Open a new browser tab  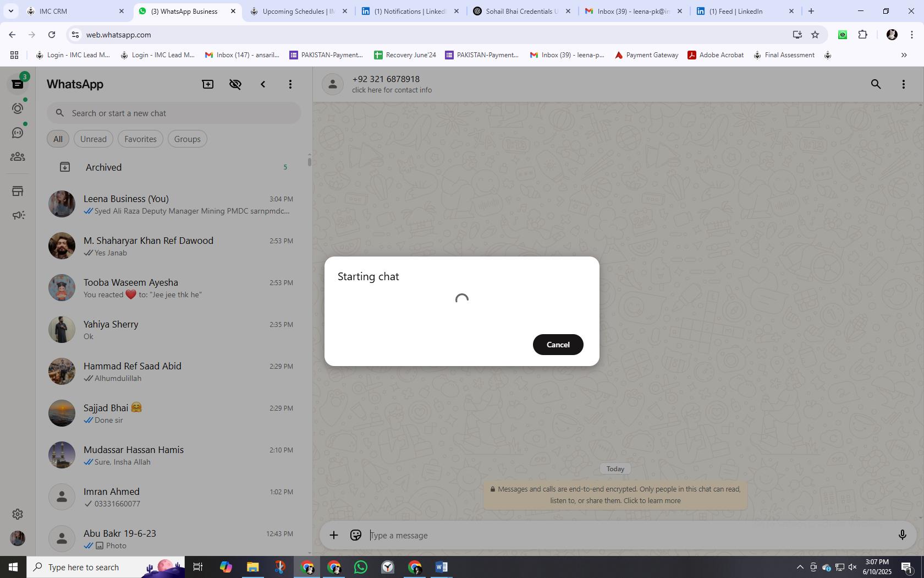811,11
